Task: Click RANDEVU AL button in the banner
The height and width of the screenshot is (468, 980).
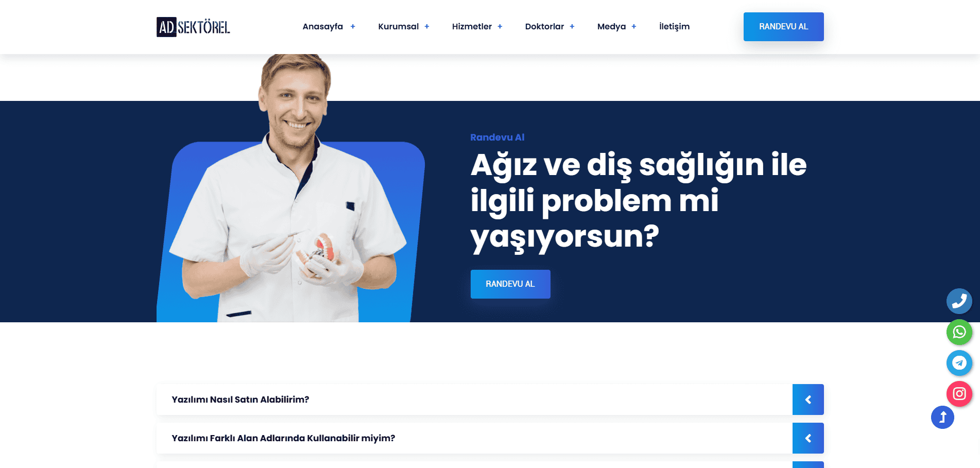Action: pyautogui.click(x=510, y=284)
